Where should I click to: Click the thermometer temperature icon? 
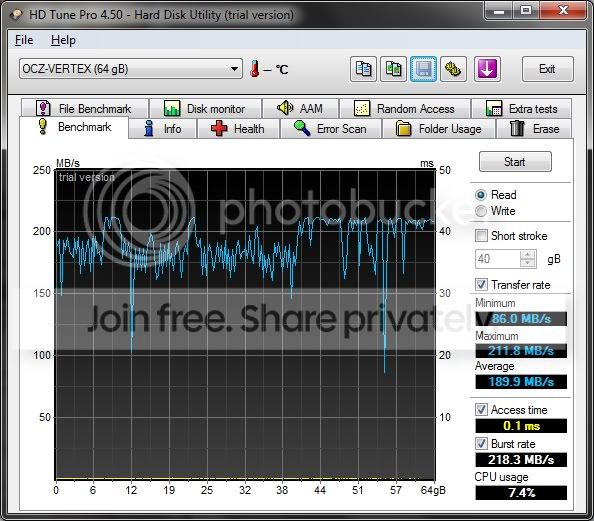point(255,69)
